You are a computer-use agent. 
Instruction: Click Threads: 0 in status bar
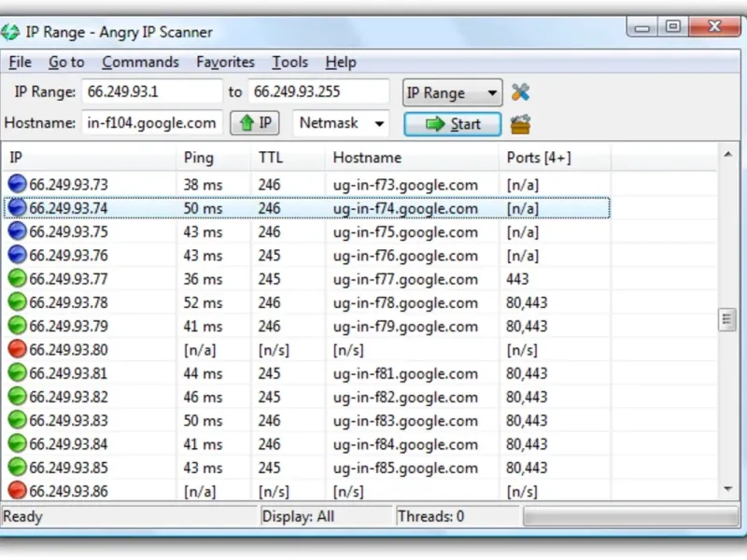pos(431,516)
